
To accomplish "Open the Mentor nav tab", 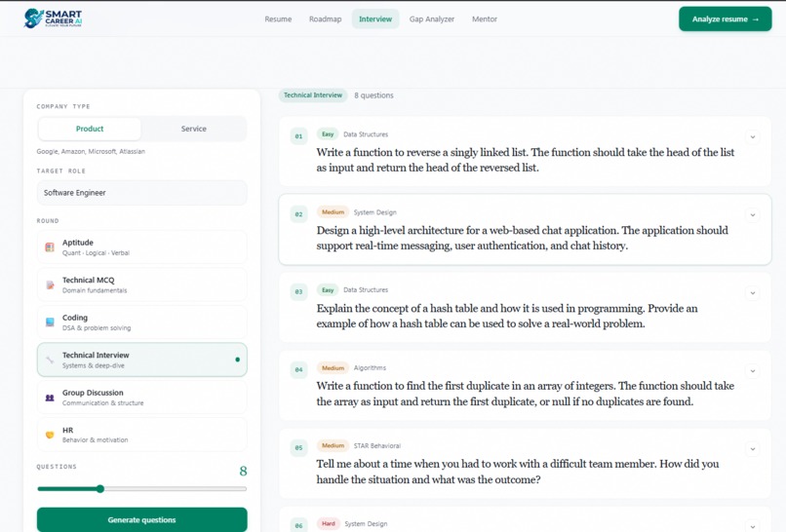I will (485, 19).
